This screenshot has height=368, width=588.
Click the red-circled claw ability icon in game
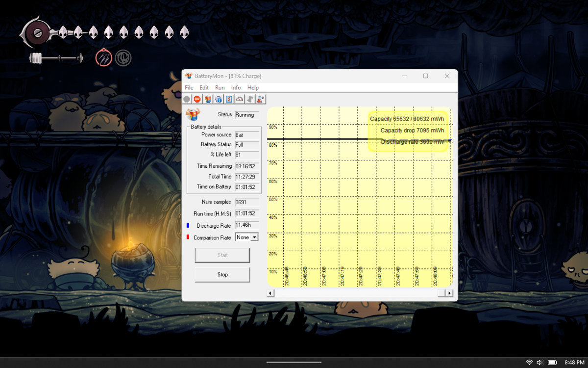(x=104, y=58)
